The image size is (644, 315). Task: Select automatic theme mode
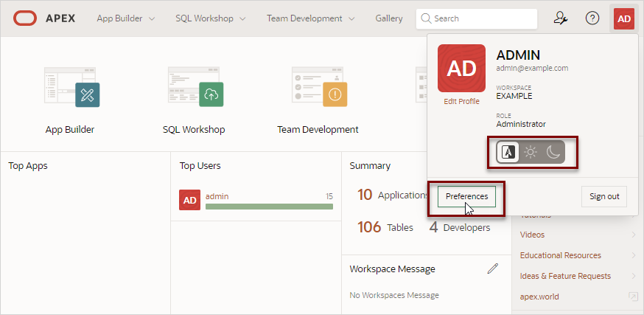click(x=508, y=153)
